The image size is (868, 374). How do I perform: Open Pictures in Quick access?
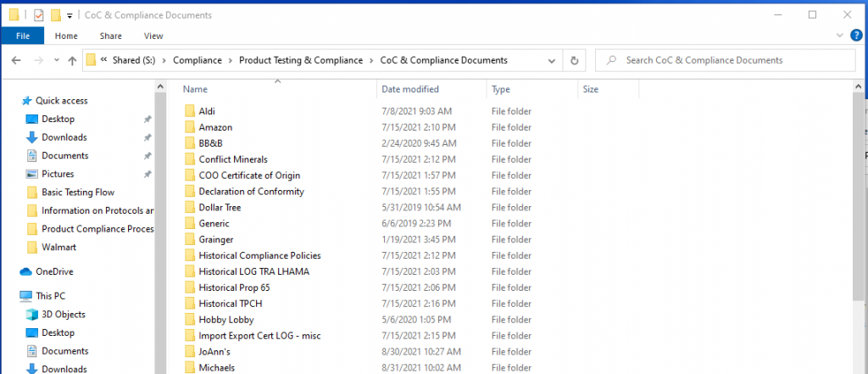(58, 174)
